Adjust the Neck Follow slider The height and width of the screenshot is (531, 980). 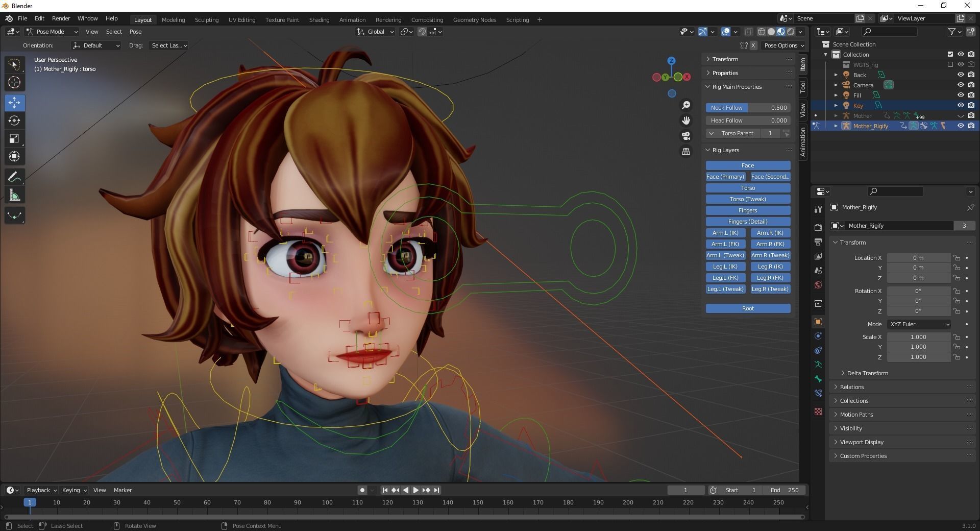point(748,108)
